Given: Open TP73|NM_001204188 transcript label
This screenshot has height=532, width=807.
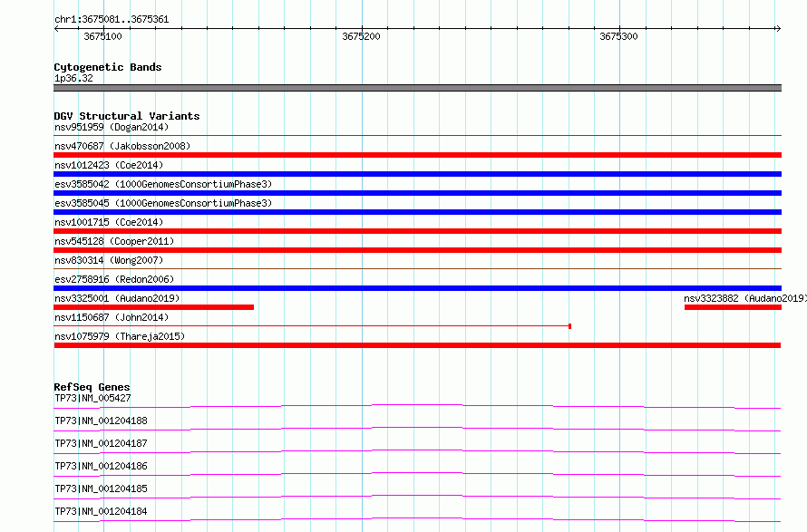Looking at the screenshot, I should [x=101, y=421].
